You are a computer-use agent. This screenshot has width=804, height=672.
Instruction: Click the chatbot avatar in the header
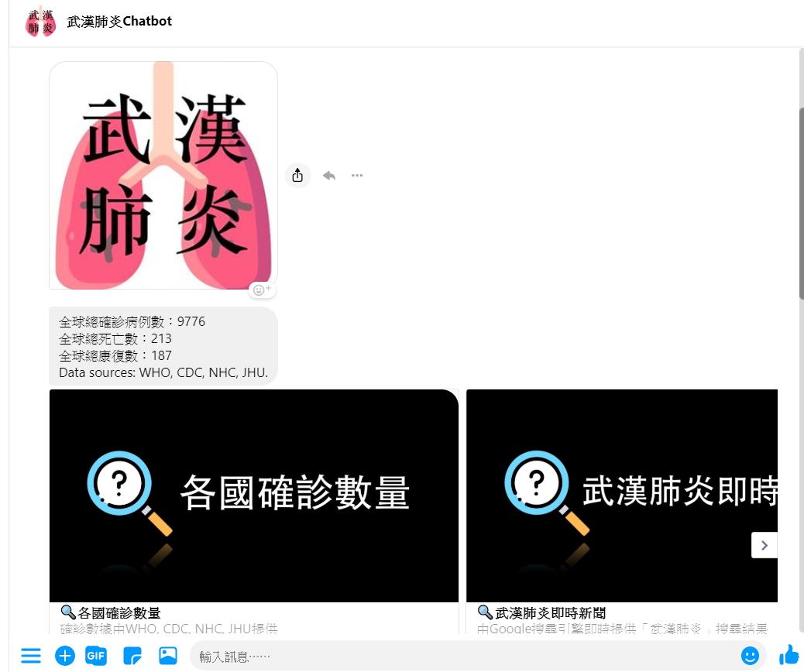39,22
